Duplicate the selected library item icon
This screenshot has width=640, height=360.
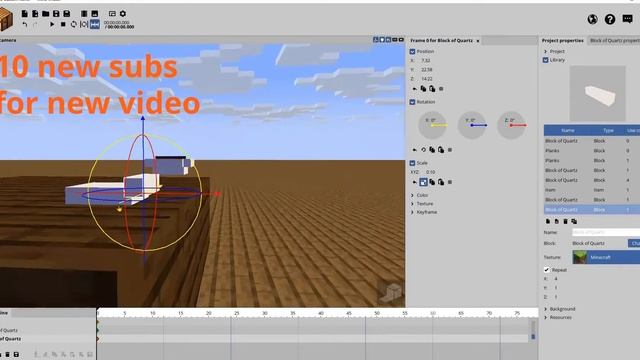click(x=574, y=221)
